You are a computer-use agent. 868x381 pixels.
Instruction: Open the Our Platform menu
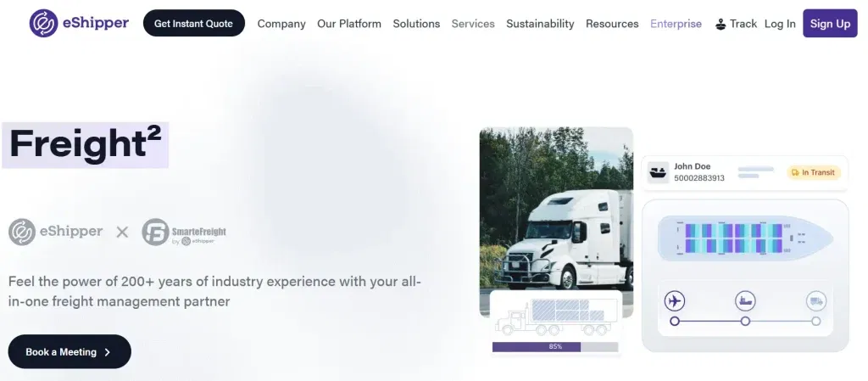[348, 24]
